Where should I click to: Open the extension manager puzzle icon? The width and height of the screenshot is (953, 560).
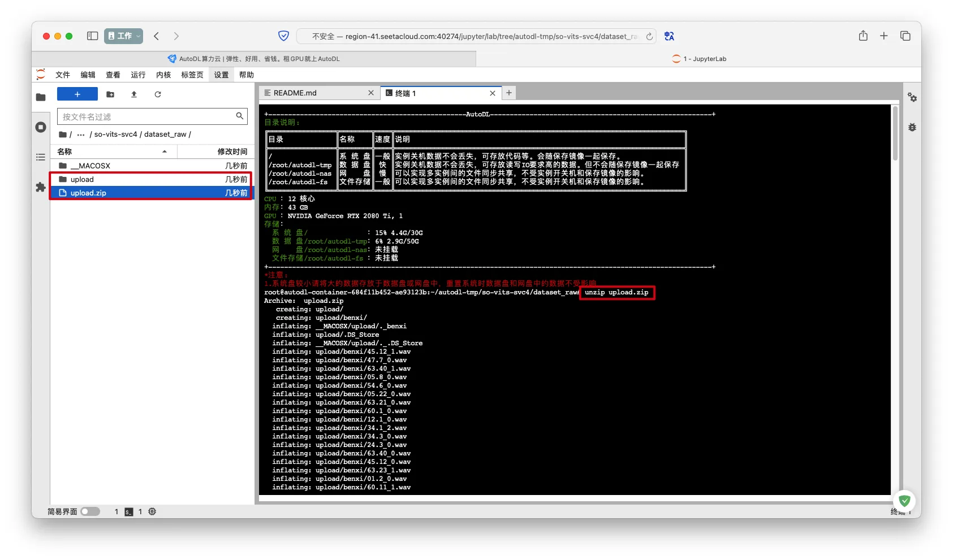(41, 187)
